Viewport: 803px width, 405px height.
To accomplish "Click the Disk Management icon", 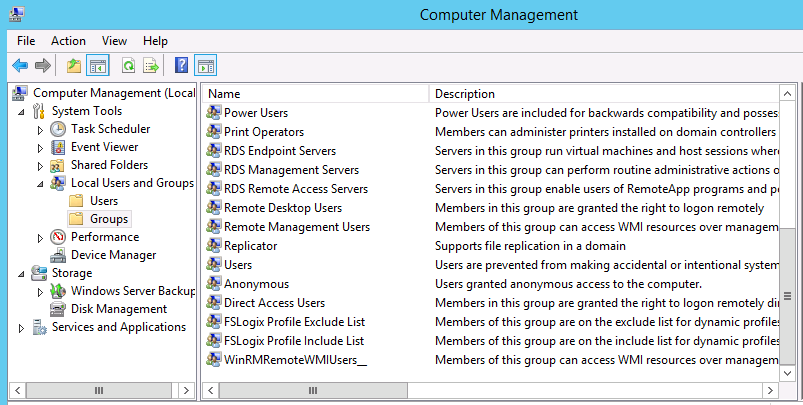I will [x=58, y=309].
